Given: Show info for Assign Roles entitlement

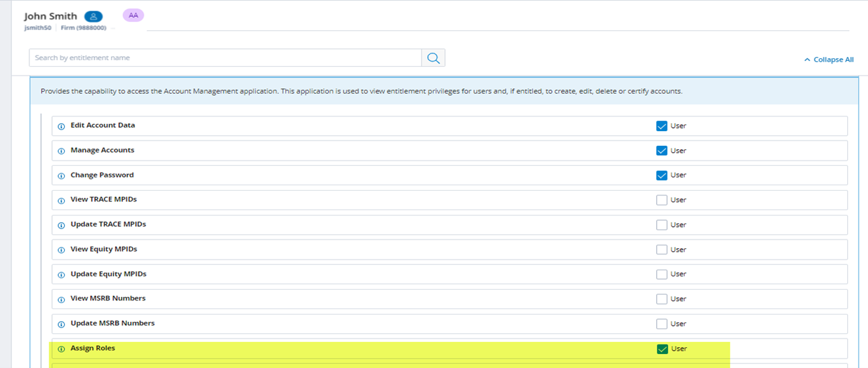Looking at the screenshot, I should (61, 349).
